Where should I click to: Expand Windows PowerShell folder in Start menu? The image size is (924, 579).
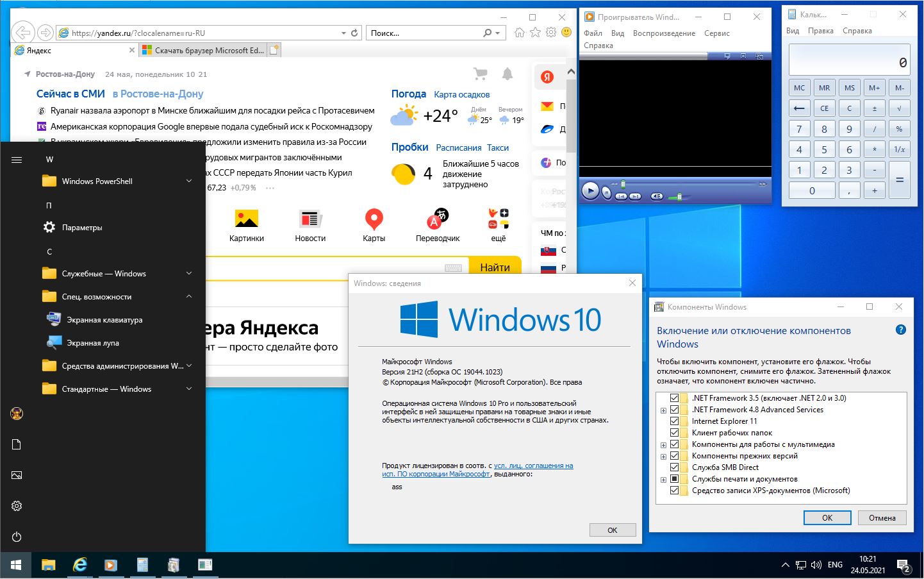tap(189, 181)
